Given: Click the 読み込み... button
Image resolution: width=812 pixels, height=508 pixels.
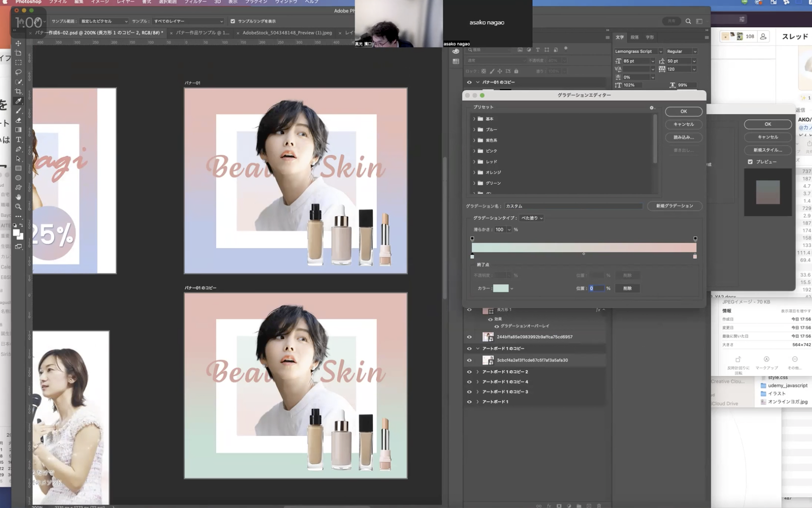Looking at the screenshot, I should pyautogui.click(x=683, y=137).
